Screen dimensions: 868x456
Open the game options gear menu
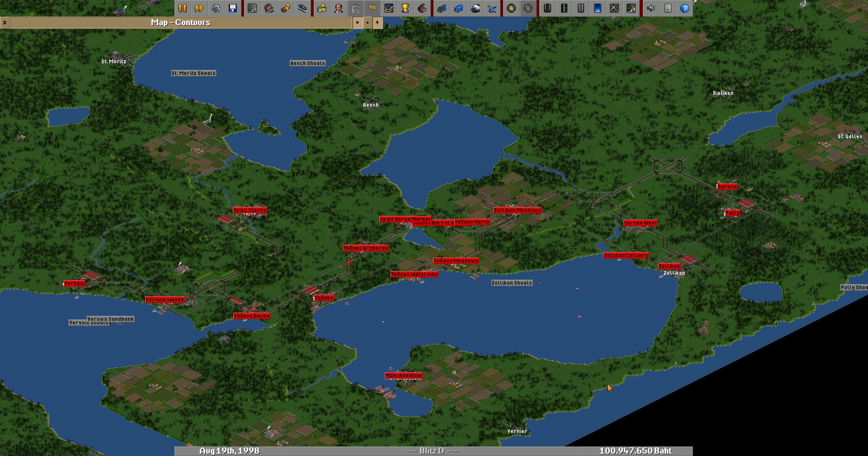(216, 8)
